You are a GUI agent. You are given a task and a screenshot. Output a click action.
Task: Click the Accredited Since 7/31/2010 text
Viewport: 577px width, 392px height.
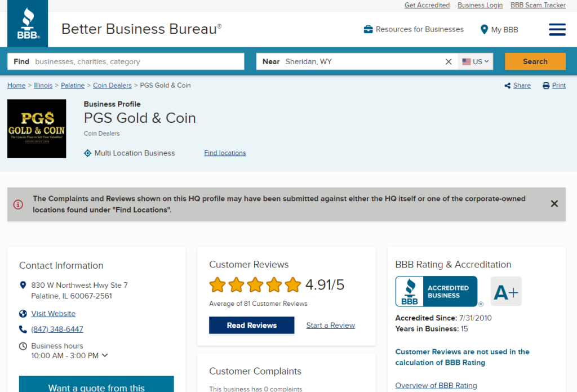tap(443, 318)
